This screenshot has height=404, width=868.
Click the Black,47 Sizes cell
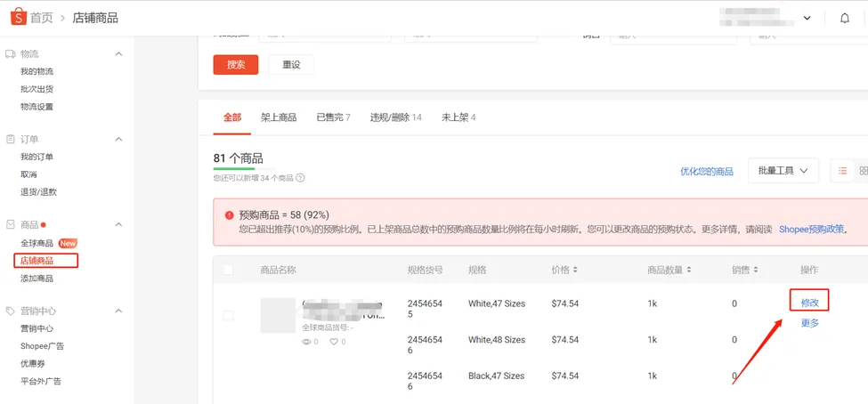point(496,376)
